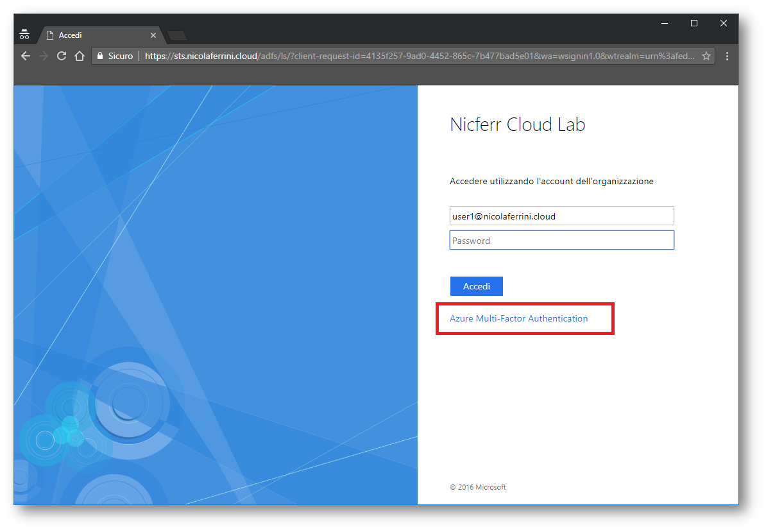Click the user1@nicolaferrini.cloud username field
The width and height of the screenshot is (766, 532).
[562, 216]
